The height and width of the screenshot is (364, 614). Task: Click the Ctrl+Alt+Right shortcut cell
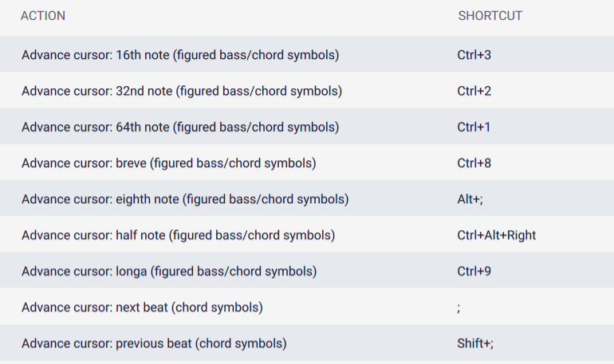coord(496,236)
